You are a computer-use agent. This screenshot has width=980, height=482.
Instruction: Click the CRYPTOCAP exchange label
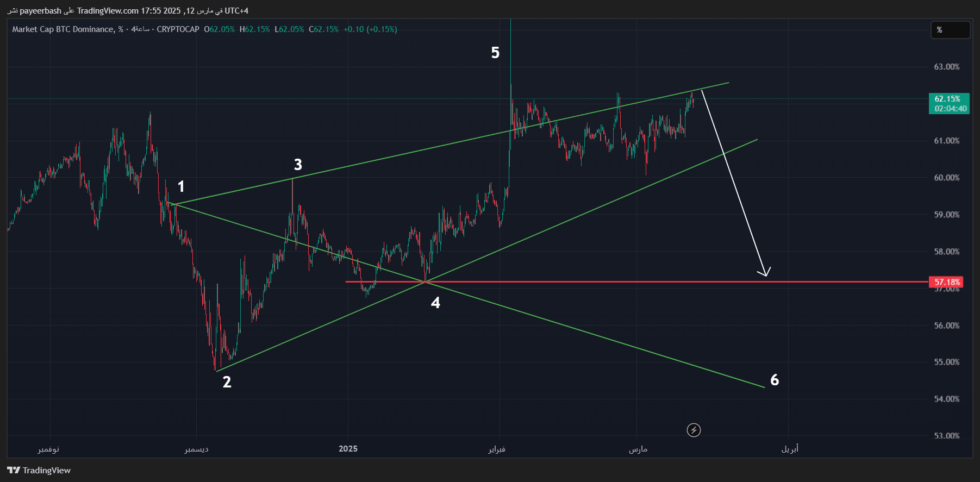pos(178,29)
